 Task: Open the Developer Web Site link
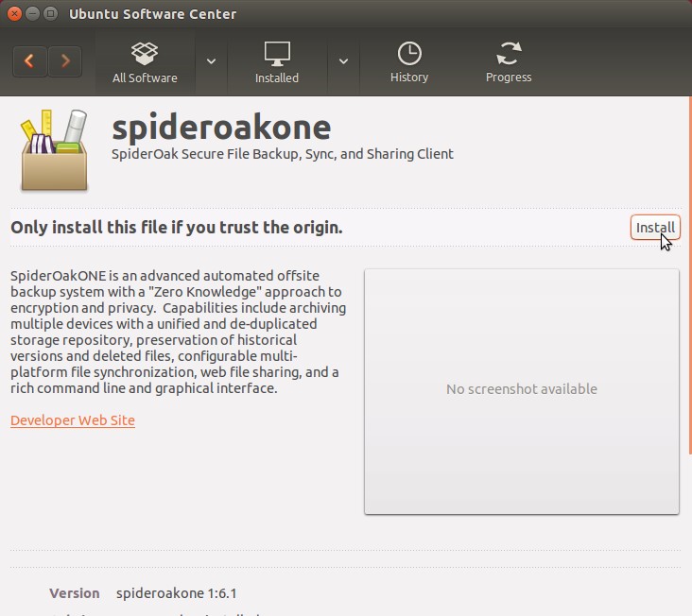click(73, 420)
